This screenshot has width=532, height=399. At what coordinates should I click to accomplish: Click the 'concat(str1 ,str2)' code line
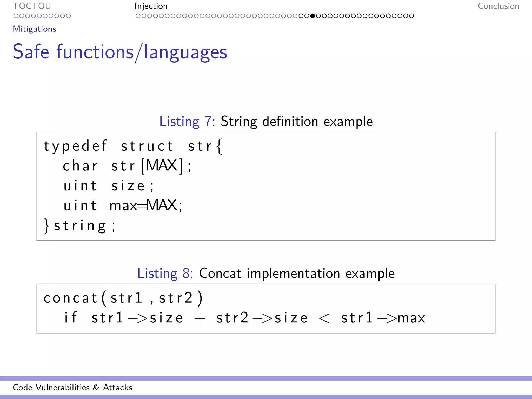pos(123,298)
